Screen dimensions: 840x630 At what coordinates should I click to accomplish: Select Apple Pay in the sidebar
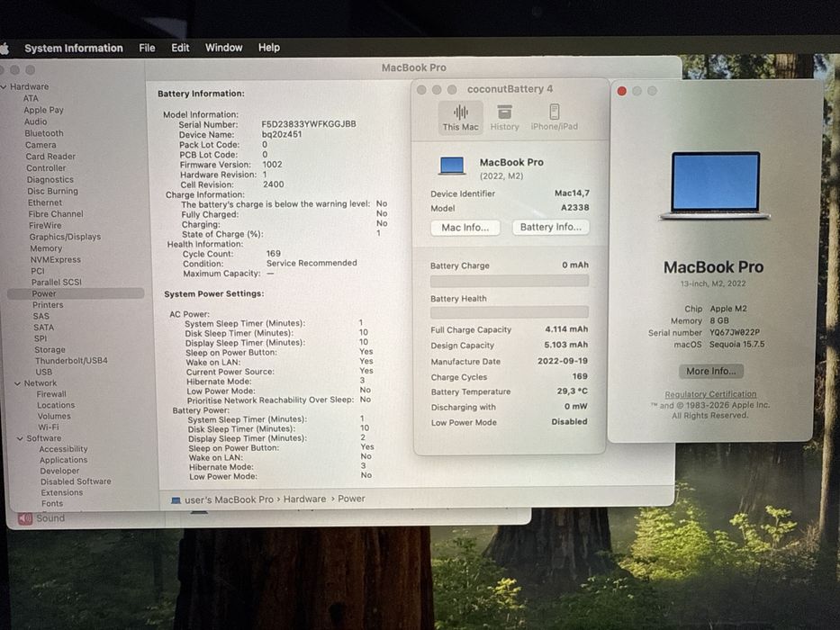tap(43, 111)
